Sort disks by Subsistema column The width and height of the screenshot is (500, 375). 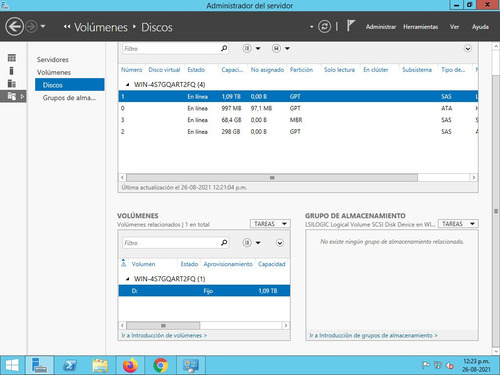[x=417, y=70]
